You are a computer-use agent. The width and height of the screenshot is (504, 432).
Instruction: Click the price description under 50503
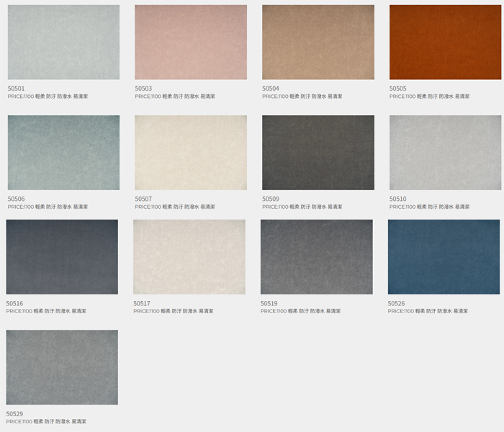175,96
